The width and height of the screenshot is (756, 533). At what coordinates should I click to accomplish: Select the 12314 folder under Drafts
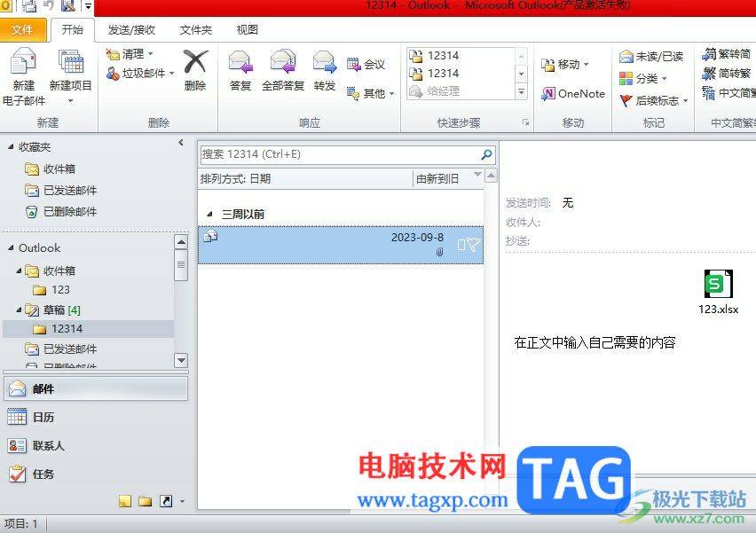(89, 329)
